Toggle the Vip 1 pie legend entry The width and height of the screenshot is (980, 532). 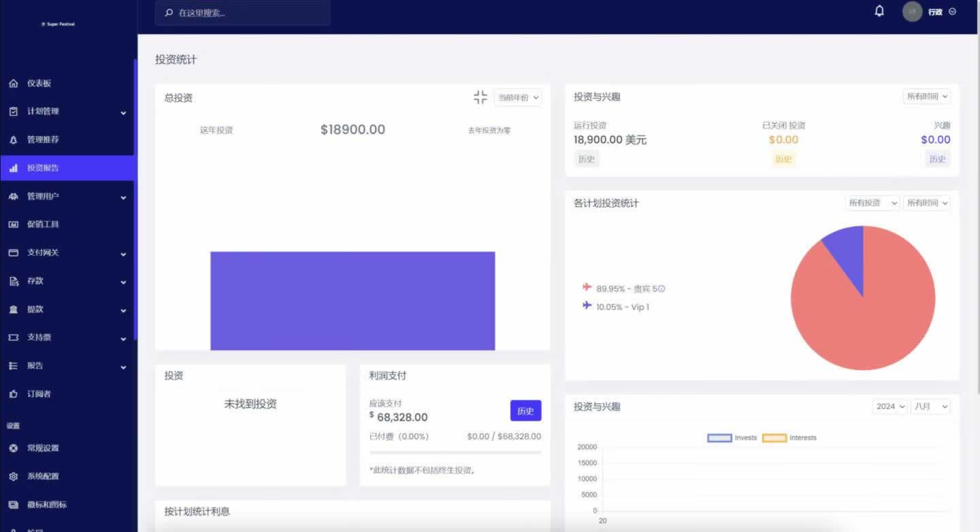pyautogui.click(x=616, y=307)
